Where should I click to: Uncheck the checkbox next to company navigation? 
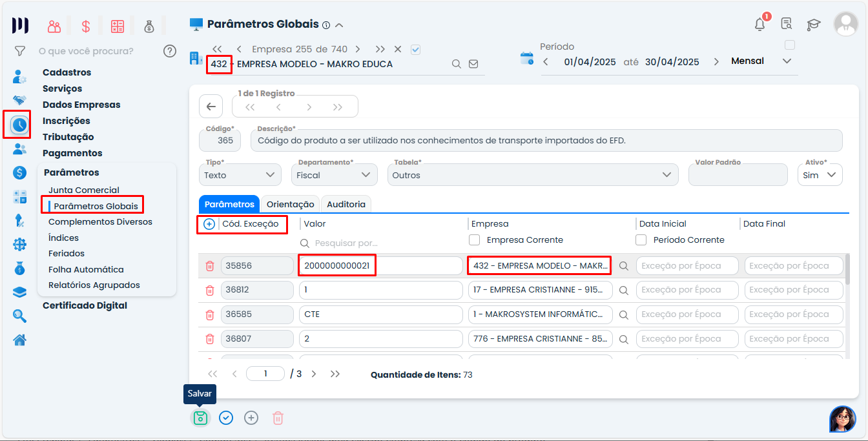coord(416,49)
